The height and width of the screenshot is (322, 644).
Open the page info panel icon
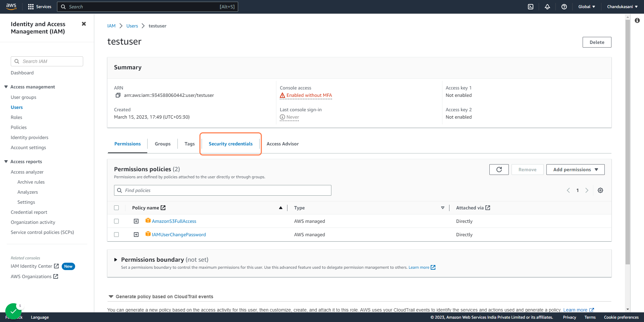(x=637, y=20)
